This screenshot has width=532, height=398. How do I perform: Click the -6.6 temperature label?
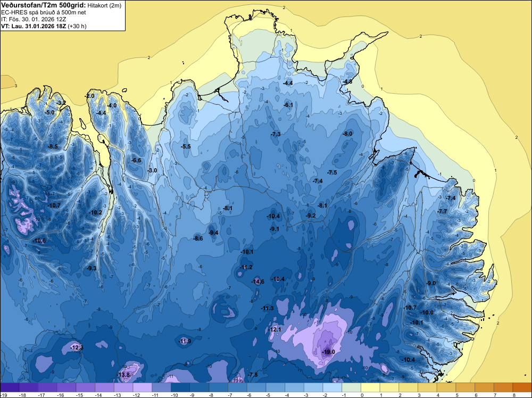(136, 160)
